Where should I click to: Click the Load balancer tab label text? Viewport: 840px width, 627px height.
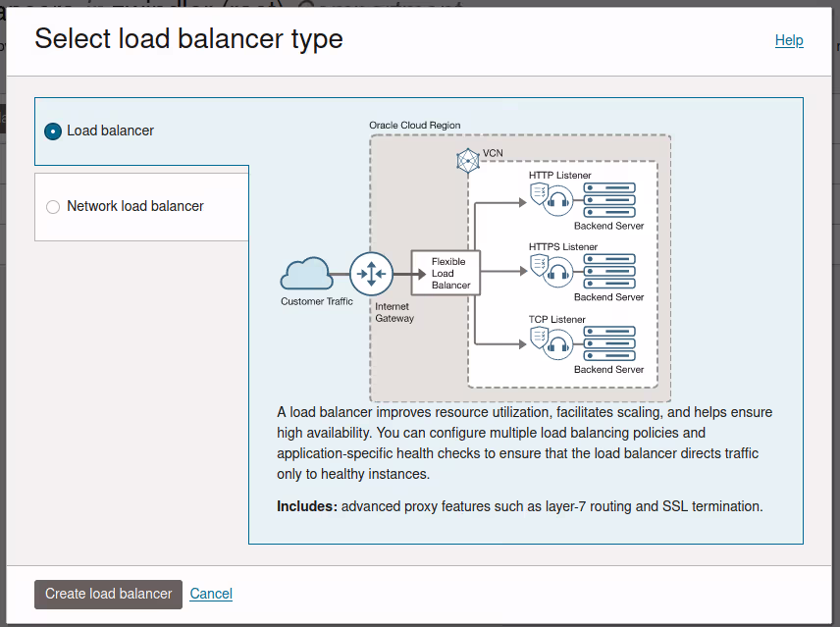pyautogui.click(x=110, y=131)
